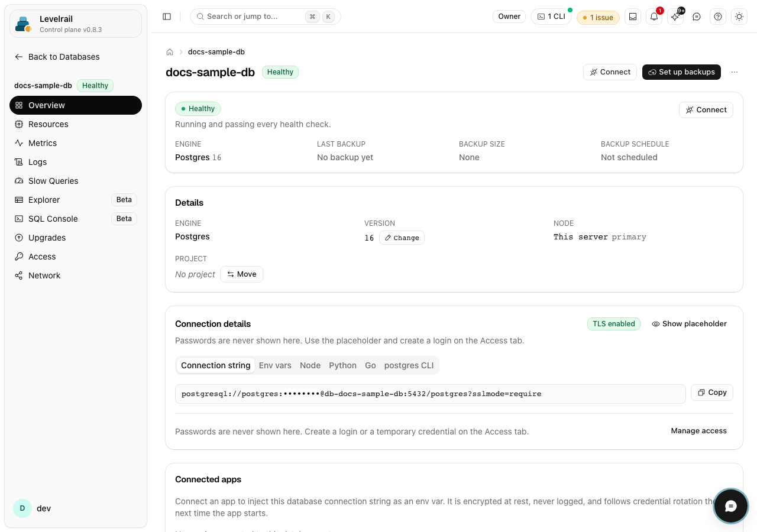Select the Connection string tab
Screen dimensions: 757x532
click(x=216, y=365)
